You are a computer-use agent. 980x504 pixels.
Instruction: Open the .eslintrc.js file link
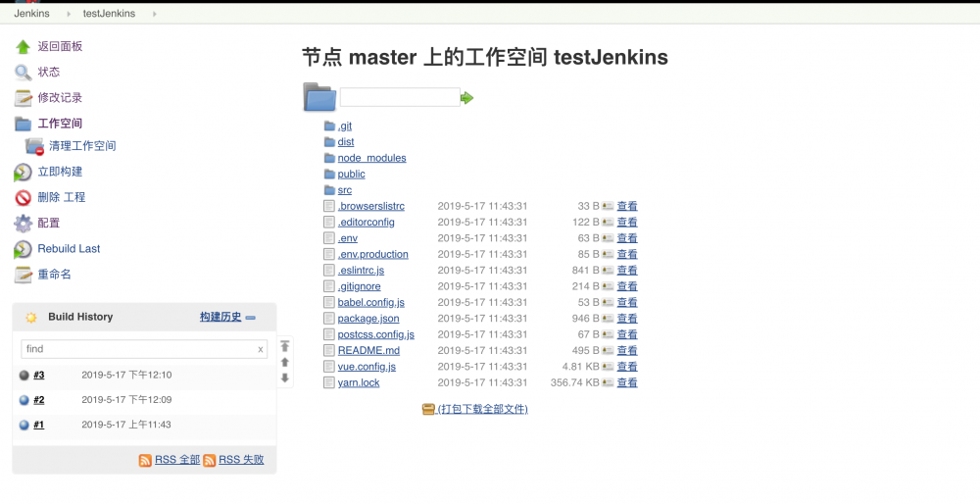coord(361,270)
